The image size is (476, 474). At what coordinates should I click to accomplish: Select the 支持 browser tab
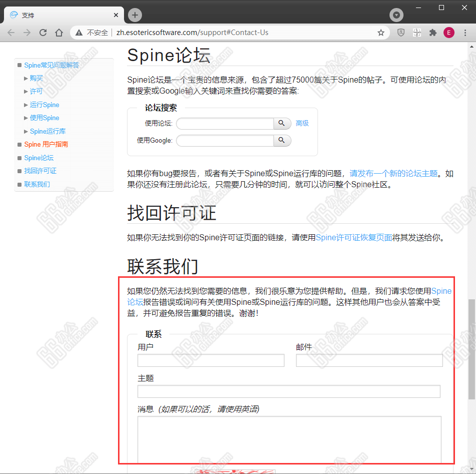(x=64, y=15)
